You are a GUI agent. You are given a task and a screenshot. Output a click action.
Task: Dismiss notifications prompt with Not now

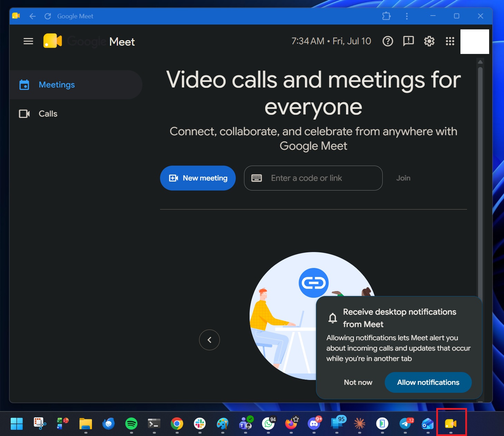(358, 382)
